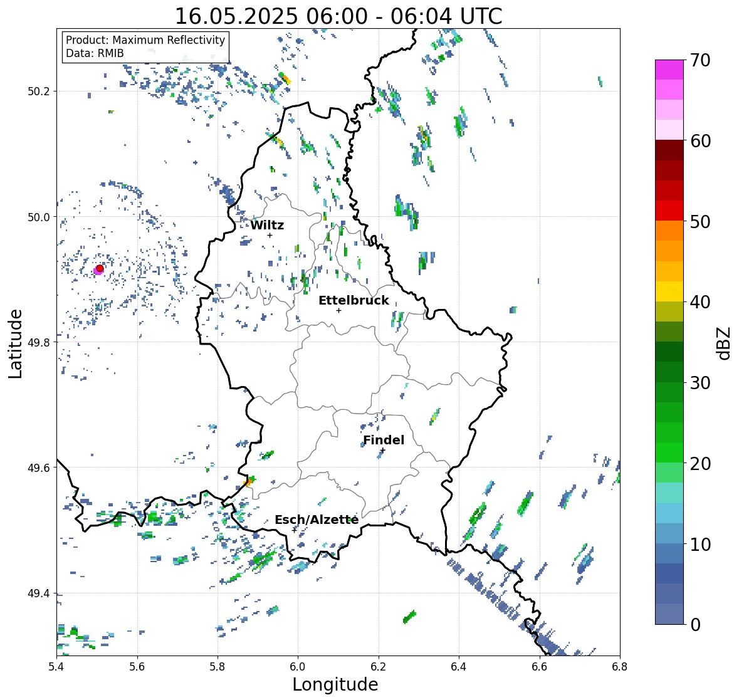
Task: Click the 40 tick on the colorbar
Action: click(x=700, y=302)
